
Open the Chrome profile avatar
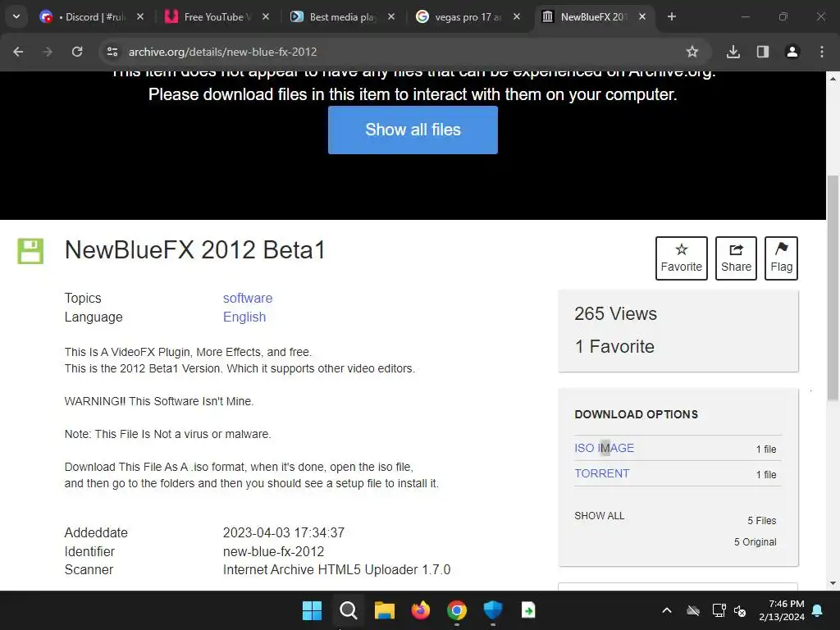pos(792,52)
